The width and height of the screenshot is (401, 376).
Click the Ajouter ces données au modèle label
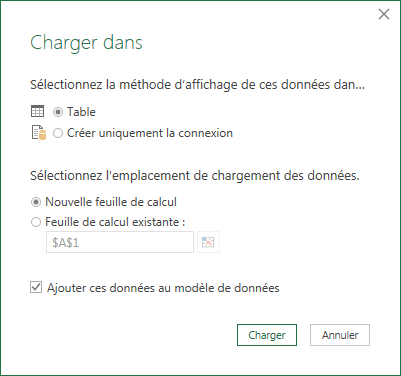tap(163, 288)
